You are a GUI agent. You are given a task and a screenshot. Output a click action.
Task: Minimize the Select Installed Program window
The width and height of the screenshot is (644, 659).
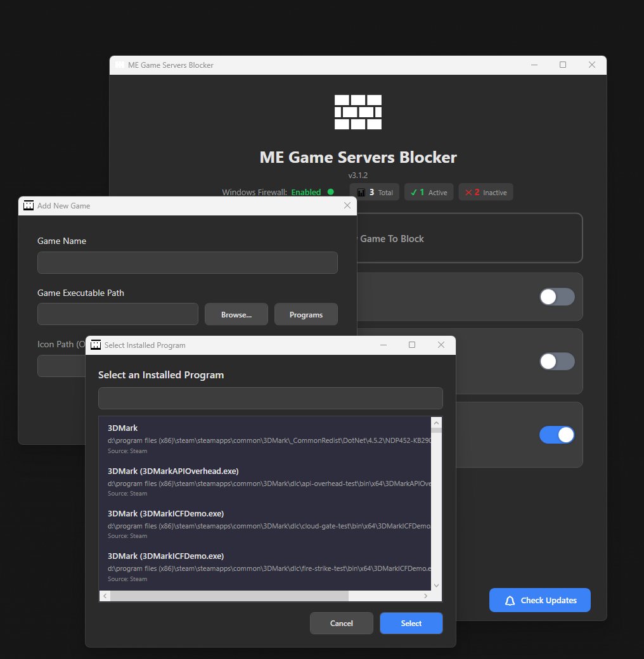[383, 345]
